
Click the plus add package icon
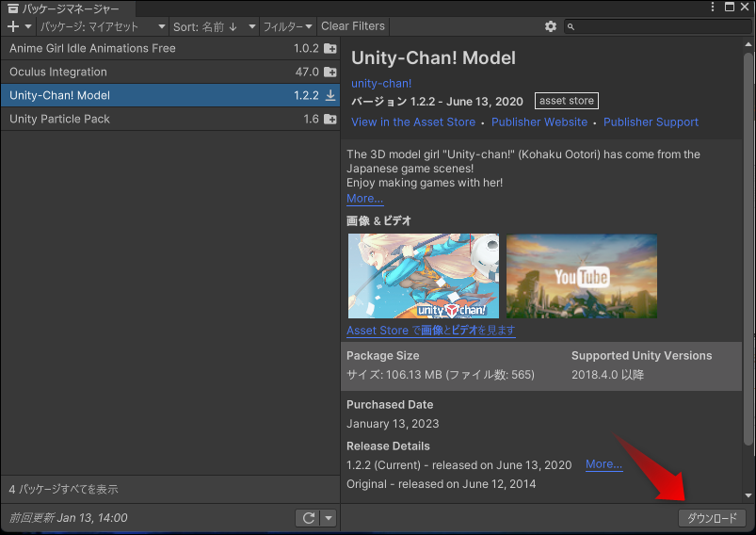(x=13, y=26)
